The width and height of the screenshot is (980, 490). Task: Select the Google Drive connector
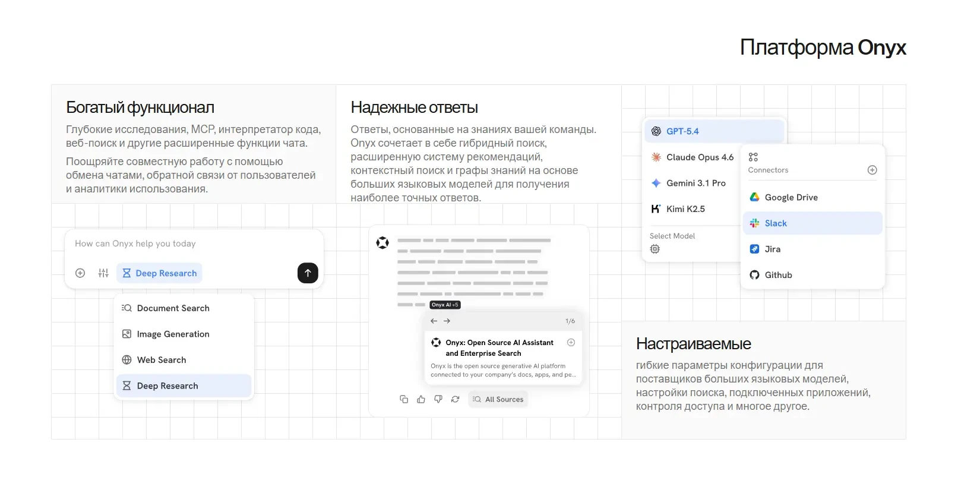[x=813, y=197]
